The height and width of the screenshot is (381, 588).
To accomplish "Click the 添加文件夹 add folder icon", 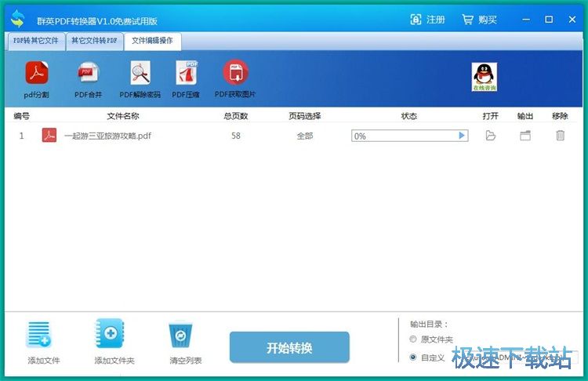I will 110,333.
